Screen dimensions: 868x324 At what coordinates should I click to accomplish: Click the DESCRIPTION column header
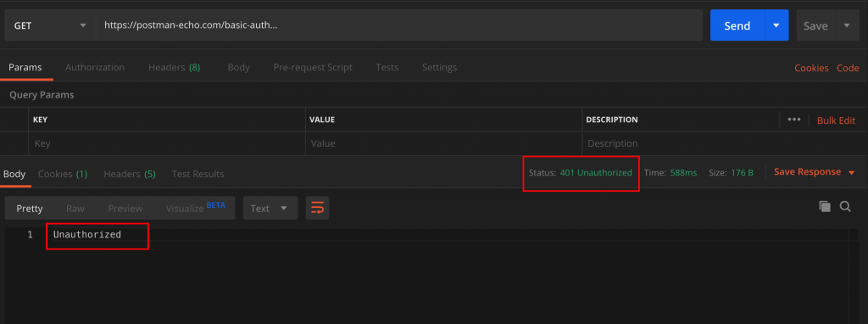(x=612, y=120)
